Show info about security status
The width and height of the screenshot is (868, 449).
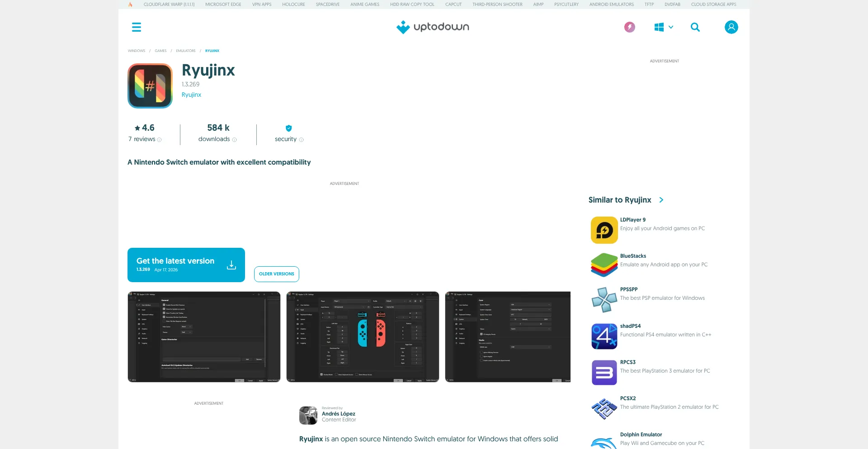[x=301, y=140]
